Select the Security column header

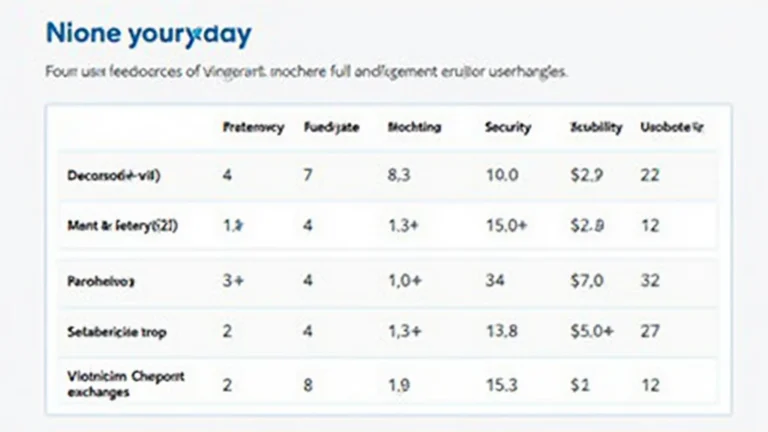[x=507, y=128]
